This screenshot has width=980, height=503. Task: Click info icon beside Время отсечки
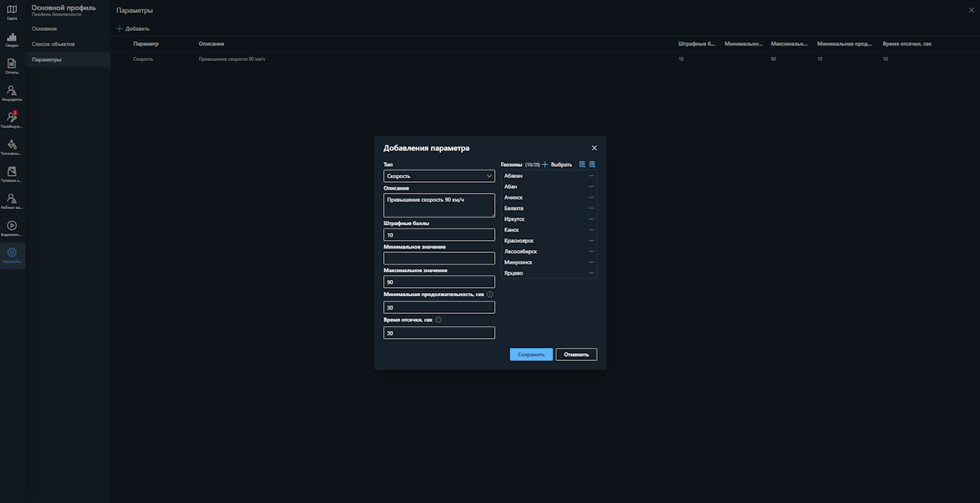(x=438, y=320)
